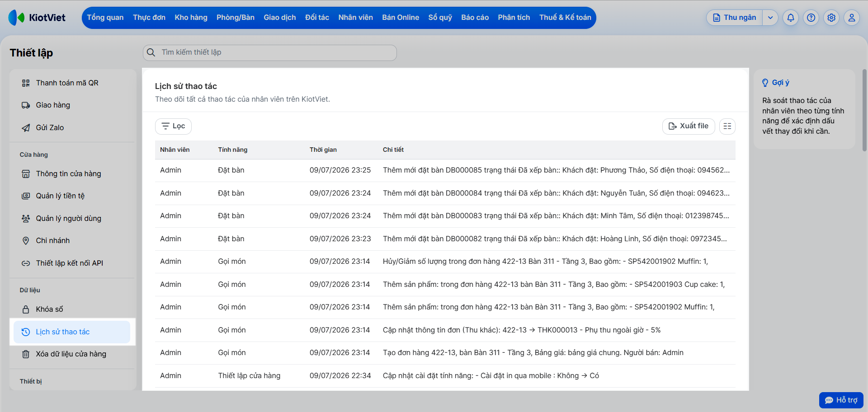Click the Xuất file export button

point(689,126)
